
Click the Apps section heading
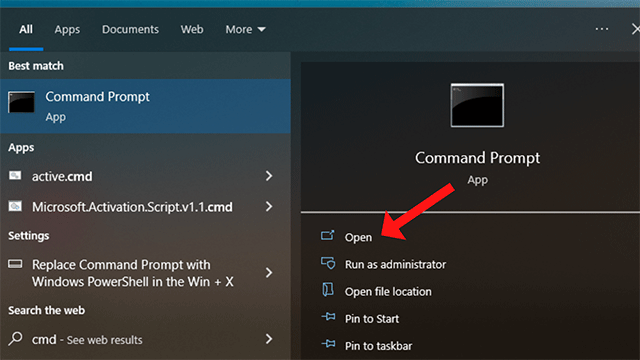click(21, 147)
